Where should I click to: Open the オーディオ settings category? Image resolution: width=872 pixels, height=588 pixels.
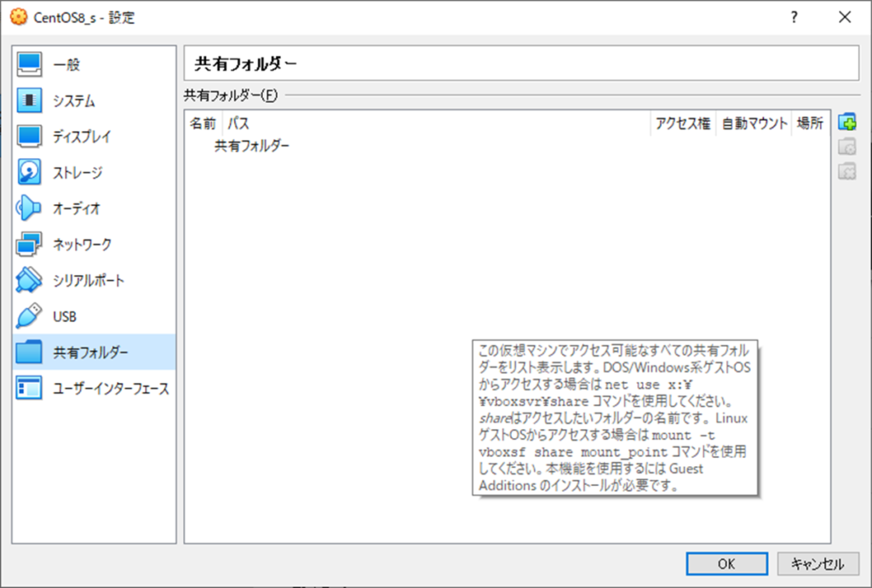(94, 208)
